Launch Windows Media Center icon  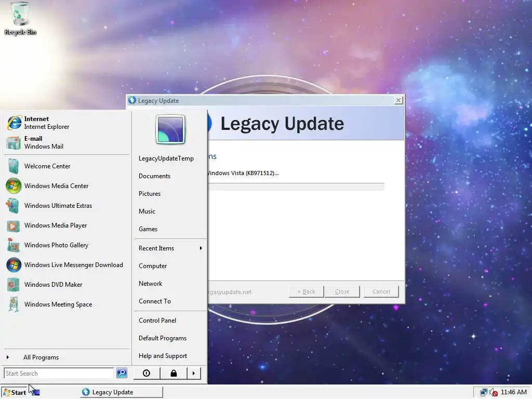tap(14, 186)
